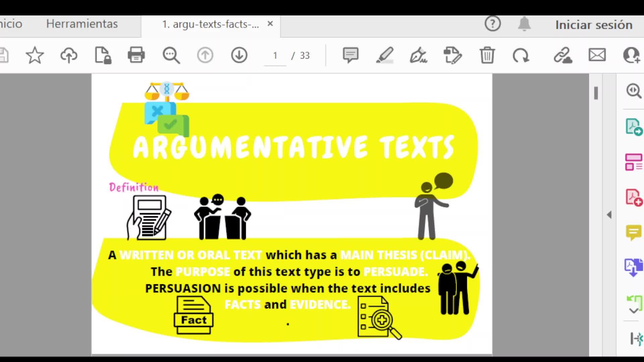Screen dimensions: 644x362
Task: Open Export PDF tool in sidebar
Action: tap(633, 127)
